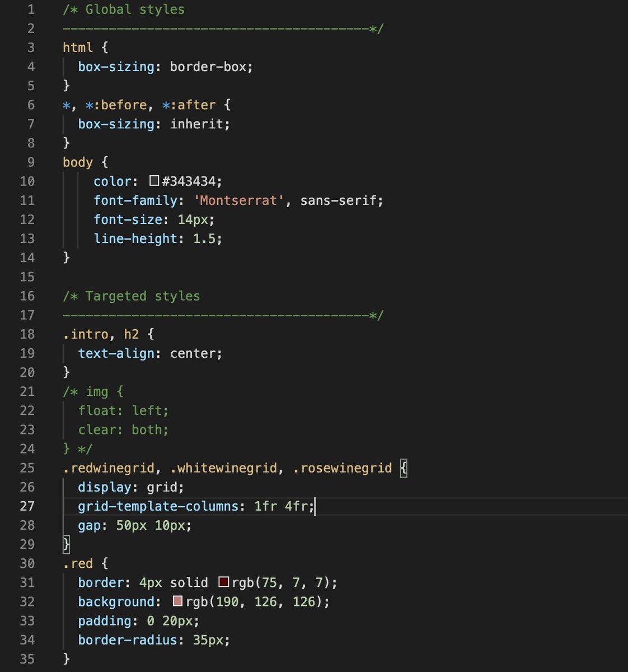Open color picker for #343434 swatch
The image size is (628, 672).
pyautogui.click(x=154, y=181)
